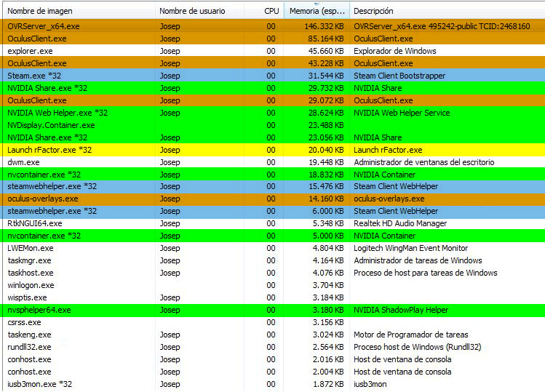Select the taskmgr.exe process
Screen dimensions: 545x392
coord(274,260)
